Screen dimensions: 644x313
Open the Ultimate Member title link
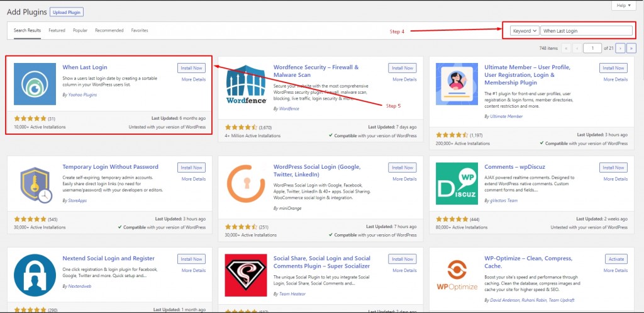[528, 75]
